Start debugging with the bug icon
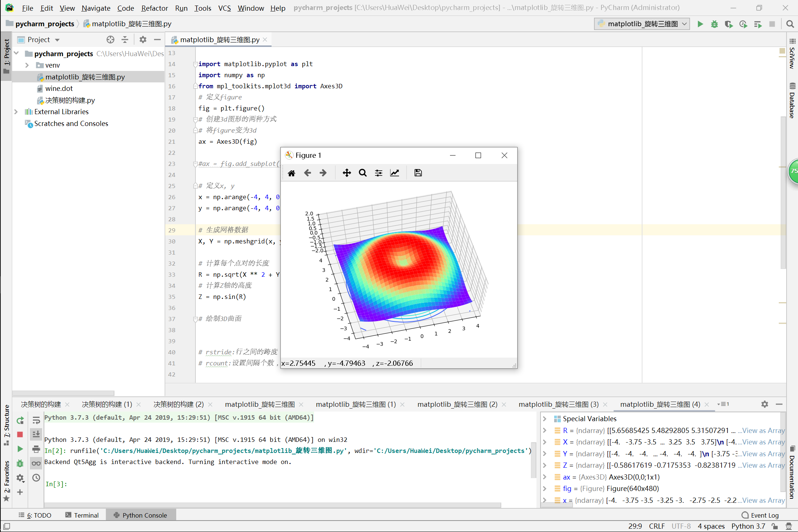Image resolution: width=798 pixels, height=532 pixels. coord(714,24)
